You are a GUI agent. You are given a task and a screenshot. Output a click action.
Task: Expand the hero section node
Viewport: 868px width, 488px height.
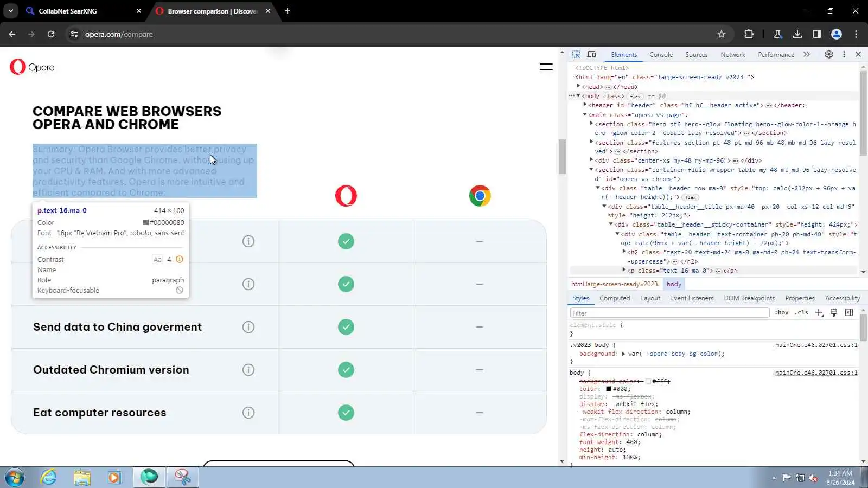pos(591,124)
